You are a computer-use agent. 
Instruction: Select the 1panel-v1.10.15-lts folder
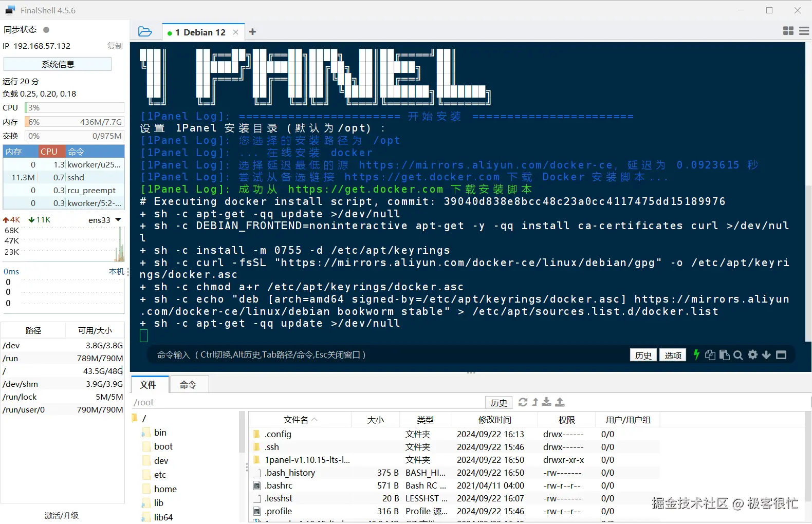(x=455, y=460)
